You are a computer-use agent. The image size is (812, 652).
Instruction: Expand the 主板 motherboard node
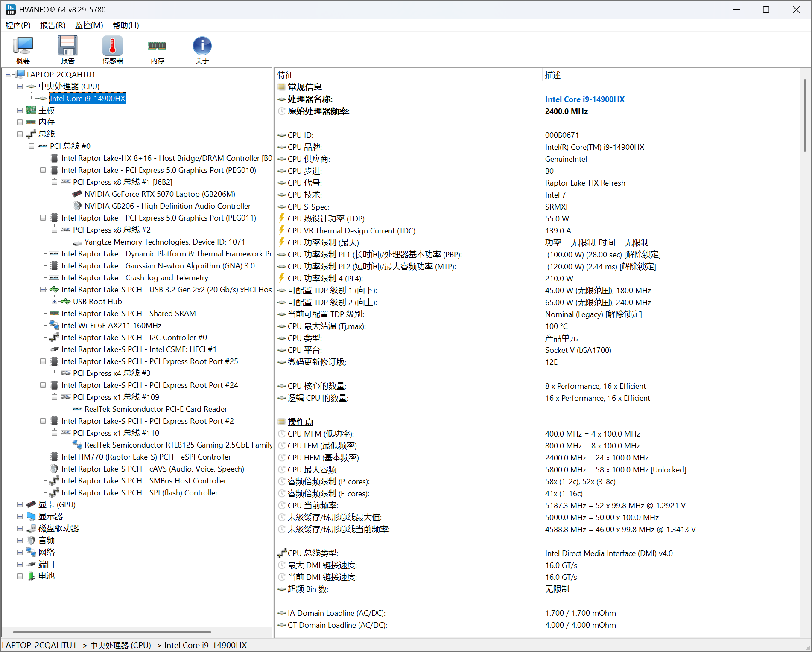click(x=20, y=111)
